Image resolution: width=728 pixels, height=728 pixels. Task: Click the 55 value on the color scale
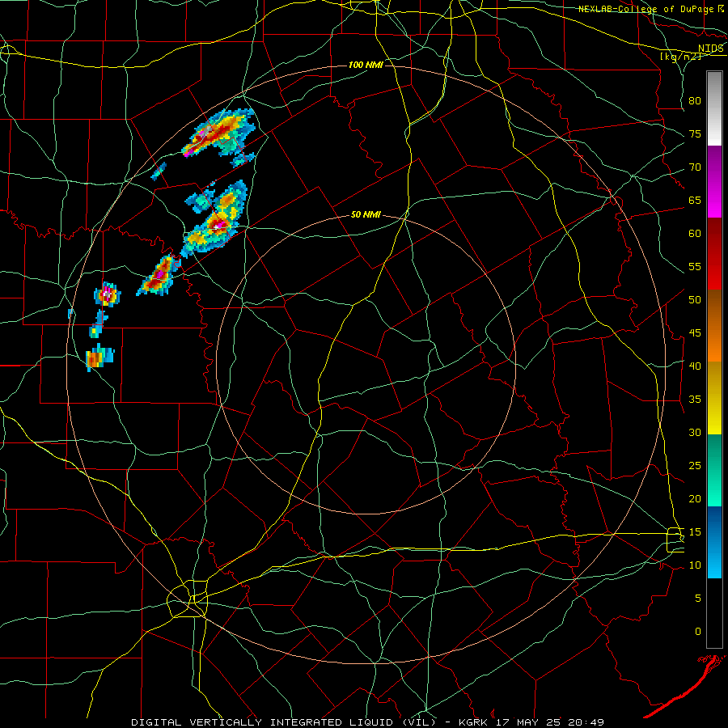(x=695, y=266)
